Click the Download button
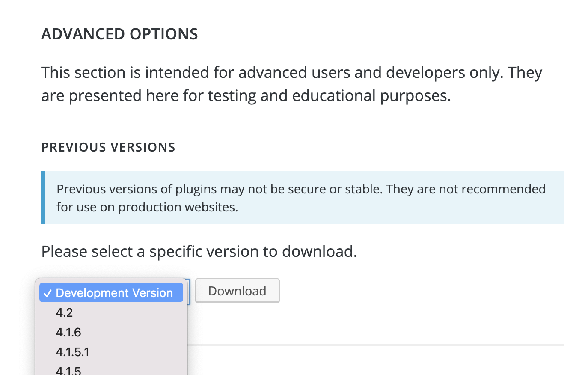This screenshot has height=375, width=588. [238, 291]
